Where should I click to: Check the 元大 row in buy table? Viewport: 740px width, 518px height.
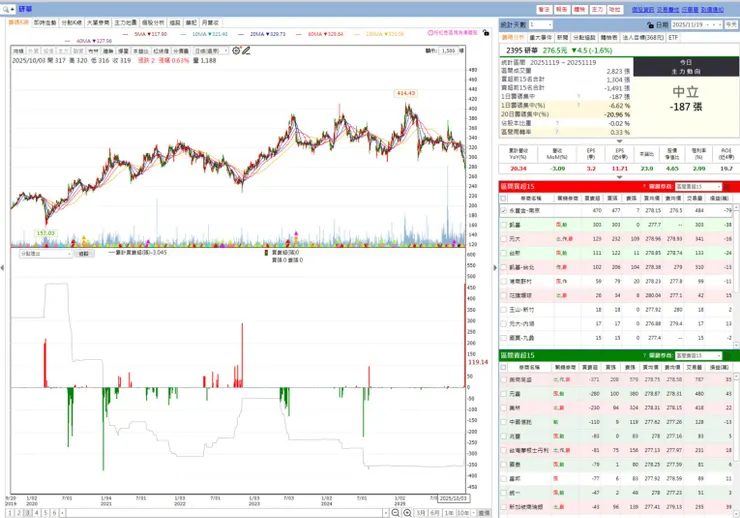pos(504,239)
